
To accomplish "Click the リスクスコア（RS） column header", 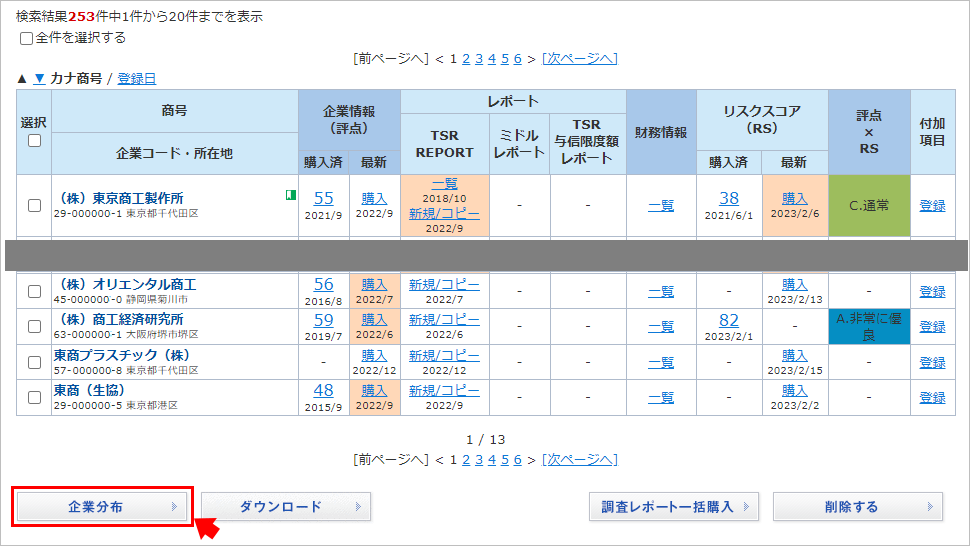I will [x=762, y=120].
